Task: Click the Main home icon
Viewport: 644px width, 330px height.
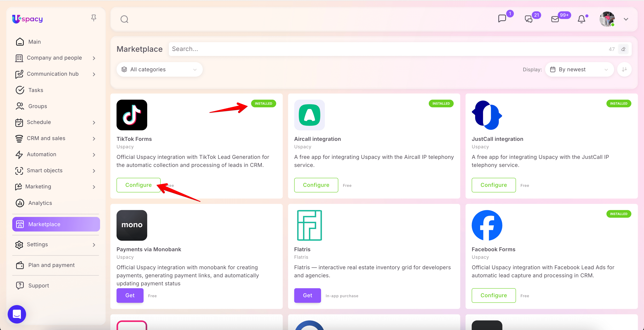Action: pos(20,42)
